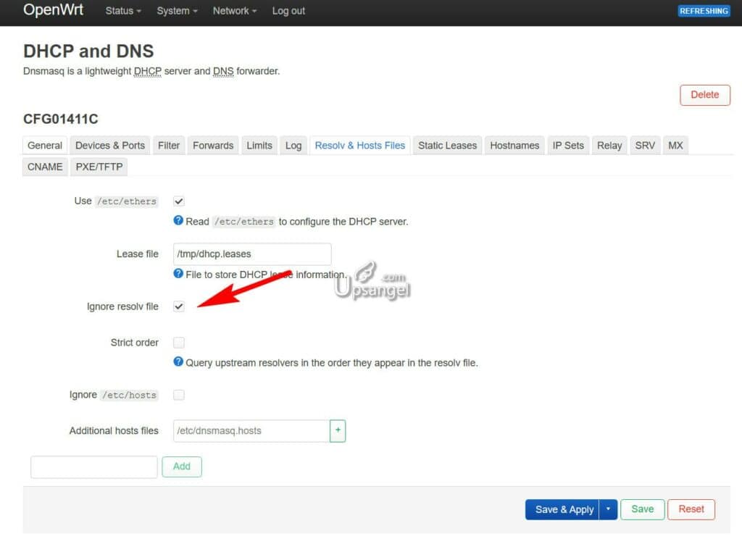Viewport: 742px width, 560px height.
Task: Click the OpenWrt logo in header
Action: [x=53, y=10]
